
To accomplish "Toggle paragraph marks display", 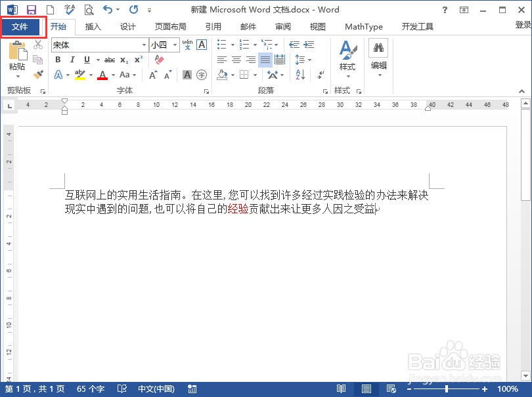I will pyautogui.click(x=321, y=75).
